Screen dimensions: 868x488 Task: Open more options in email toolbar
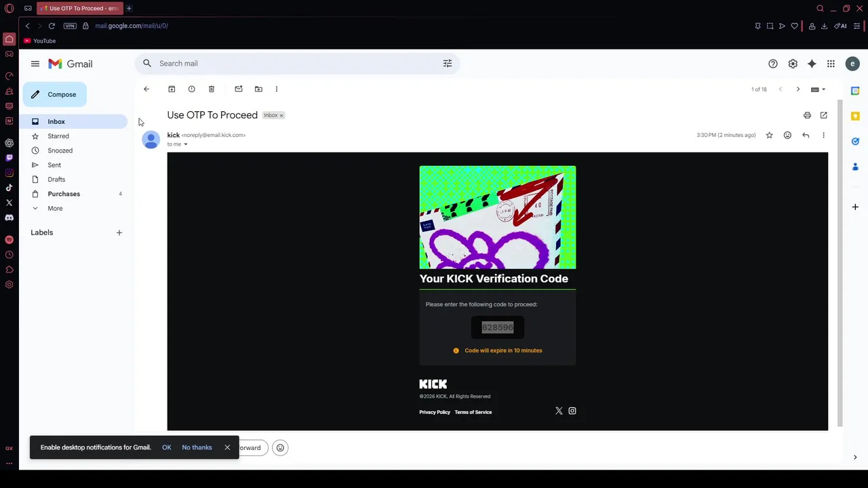[x=277, y=89]
